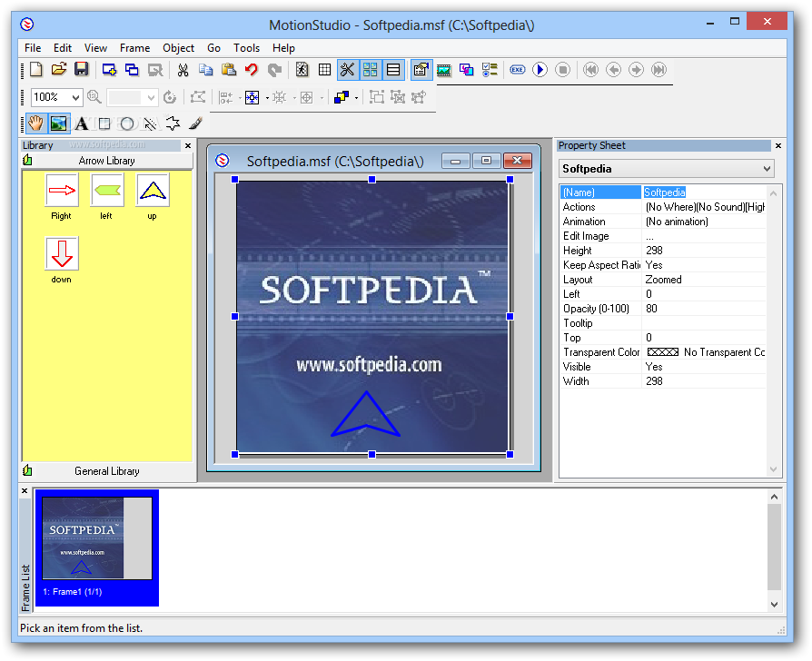Open the center alignment dropdown arrow
The height and width of the screenshot is (661, 812).
coord(267,97)
